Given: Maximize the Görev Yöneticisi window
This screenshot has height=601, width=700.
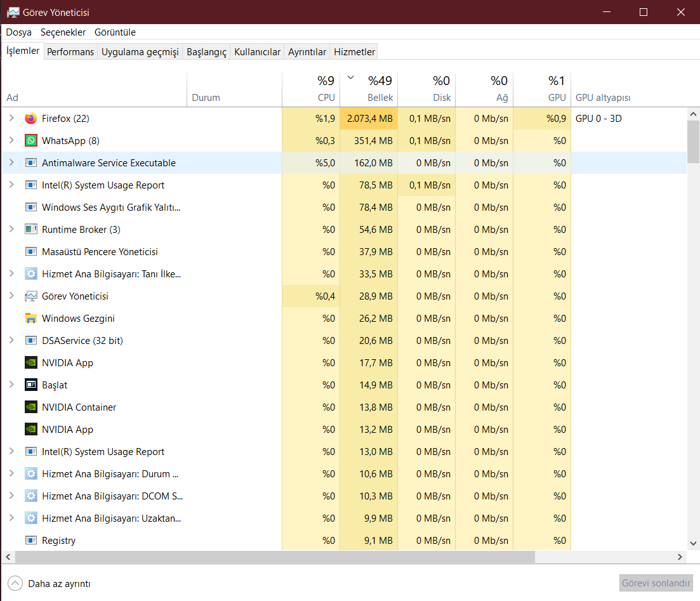Looking at the screenshot, I should click(x=644, y=12).
